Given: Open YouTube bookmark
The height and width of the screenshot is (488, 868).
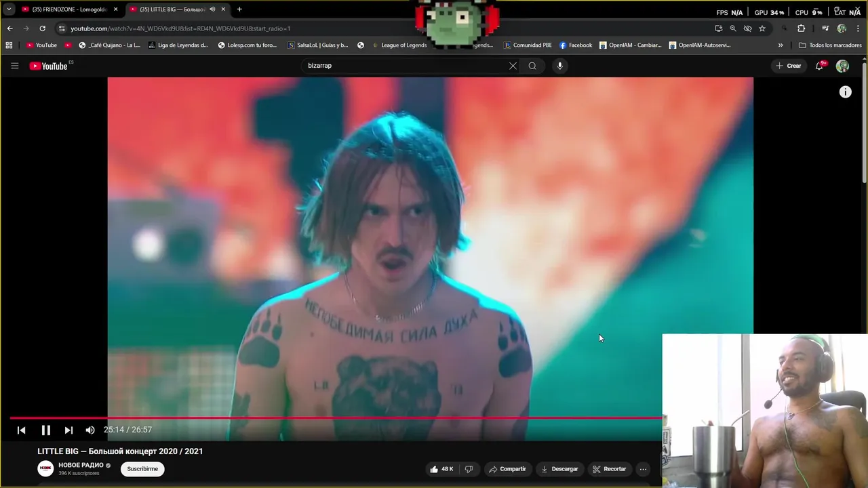Looking at the screenshot, I should [x=41, y=45].
